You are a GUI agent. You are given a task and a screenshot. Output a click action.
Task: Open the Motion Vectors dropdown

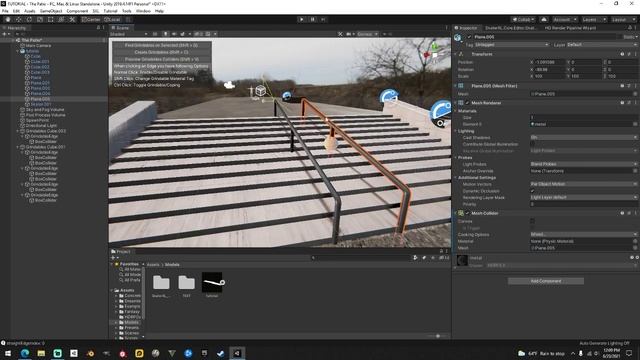pyautogui.click(x=584, y=184)
